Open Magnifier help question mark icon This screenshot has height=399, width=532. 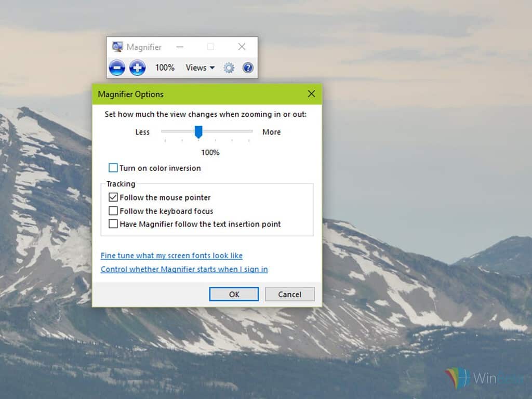click(248, 68)
